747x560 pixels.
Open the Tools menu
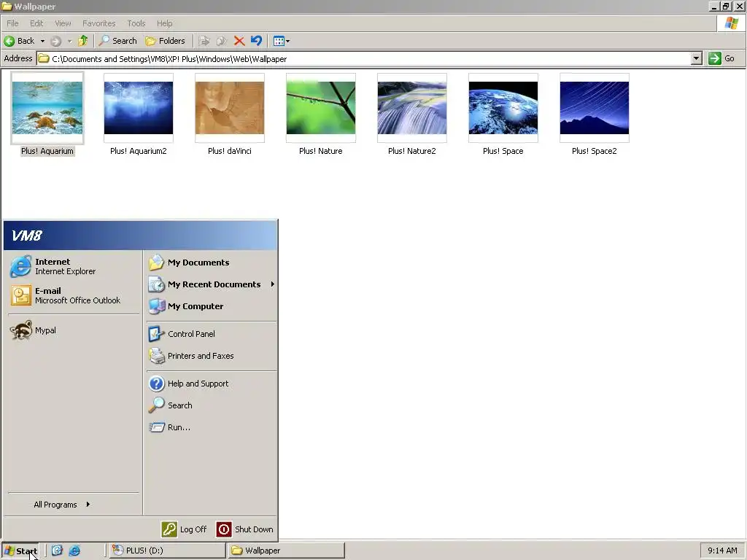(136, 23)
